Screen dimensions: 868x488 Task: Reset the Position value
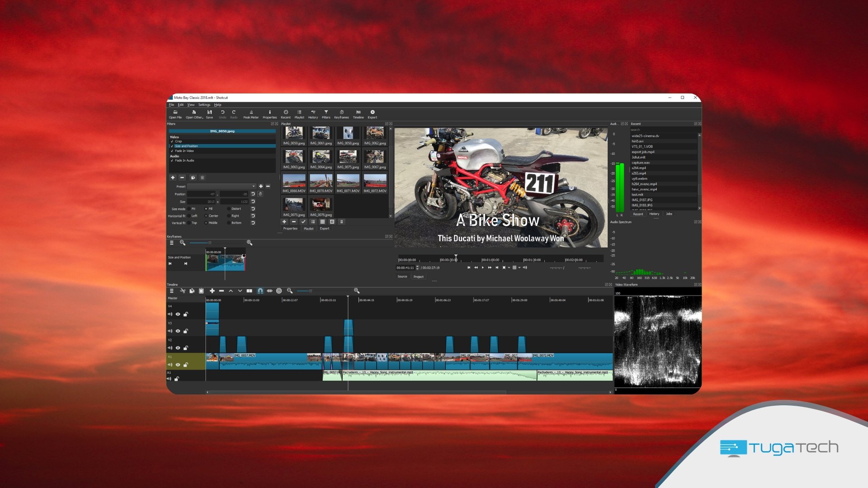click(253, 194)
